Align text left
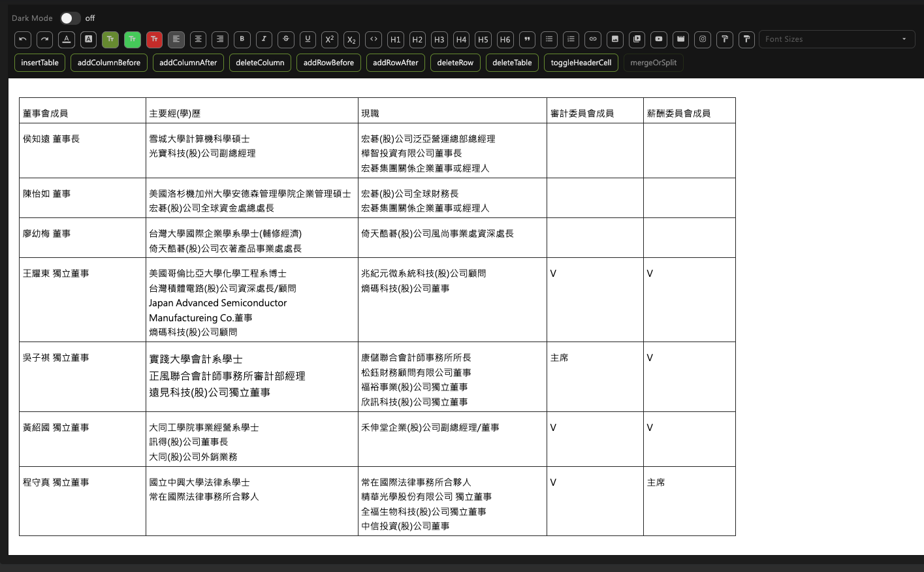Image resolution: width=924 pixels, height=572 pixels. click(176, 39)
